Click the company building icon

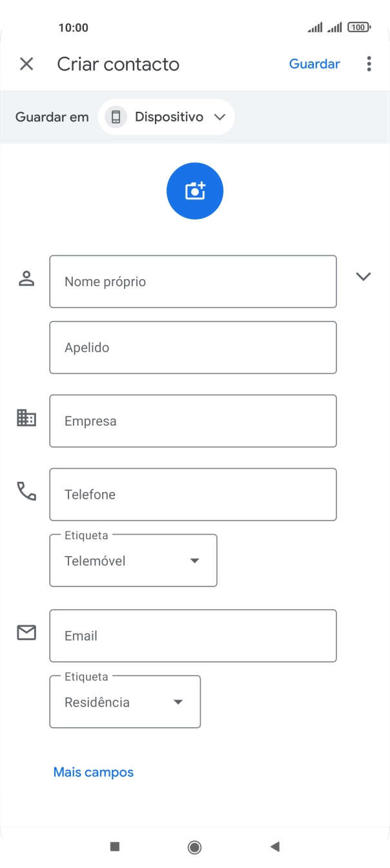[26, 418]
